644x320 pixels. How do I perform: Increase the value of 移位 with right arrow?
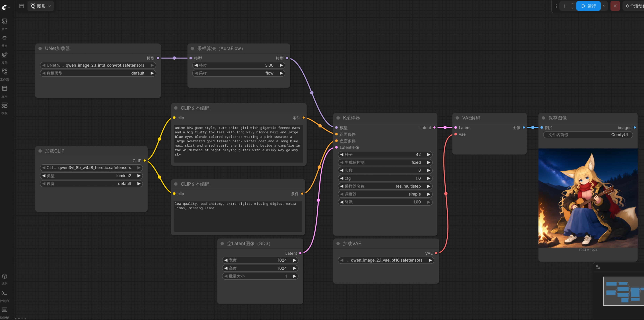(281, 65)
